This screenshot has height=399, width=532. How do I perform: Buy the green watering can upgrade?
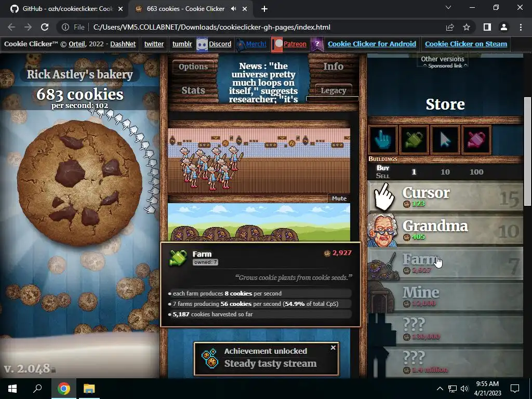pos(414,139)
